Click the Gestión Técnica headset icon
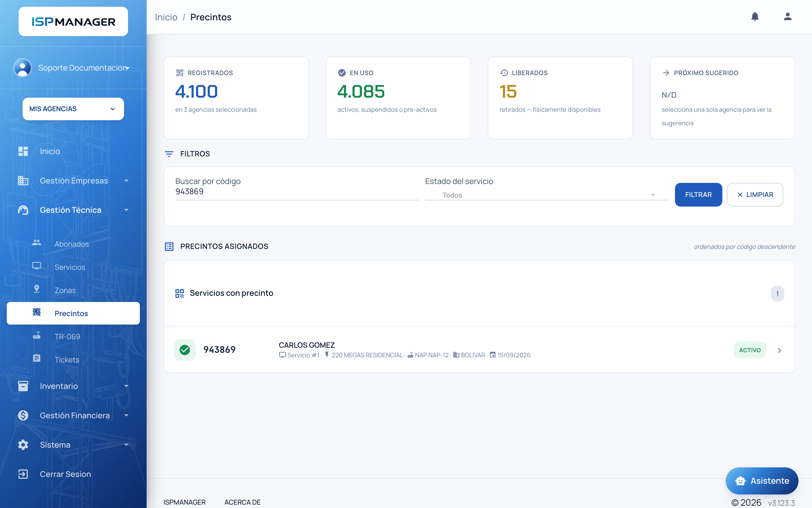Viewport: 812px width, 508px height. coord(23,210)
